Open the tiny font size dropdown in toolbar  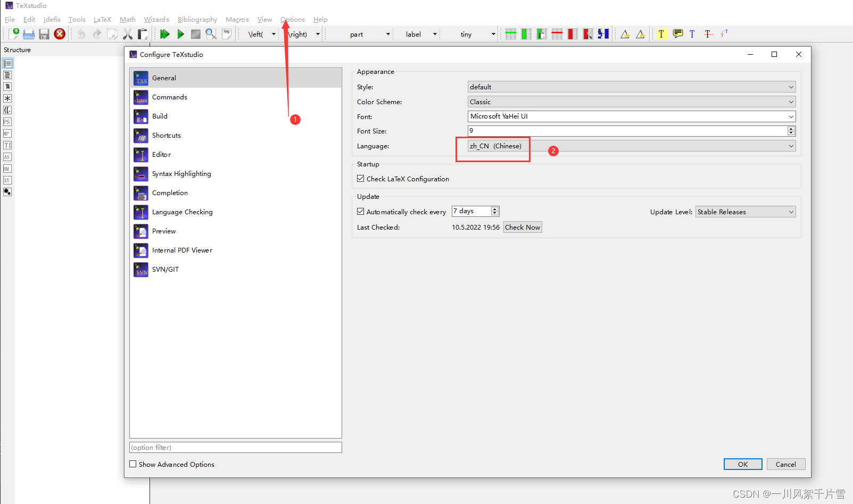470,34
